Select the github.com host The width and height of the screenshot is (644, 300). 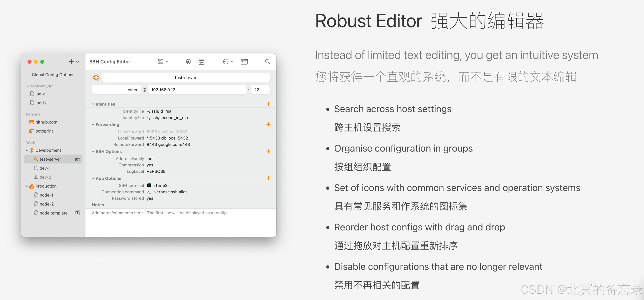pyautogui.click(x=46, y=122)
